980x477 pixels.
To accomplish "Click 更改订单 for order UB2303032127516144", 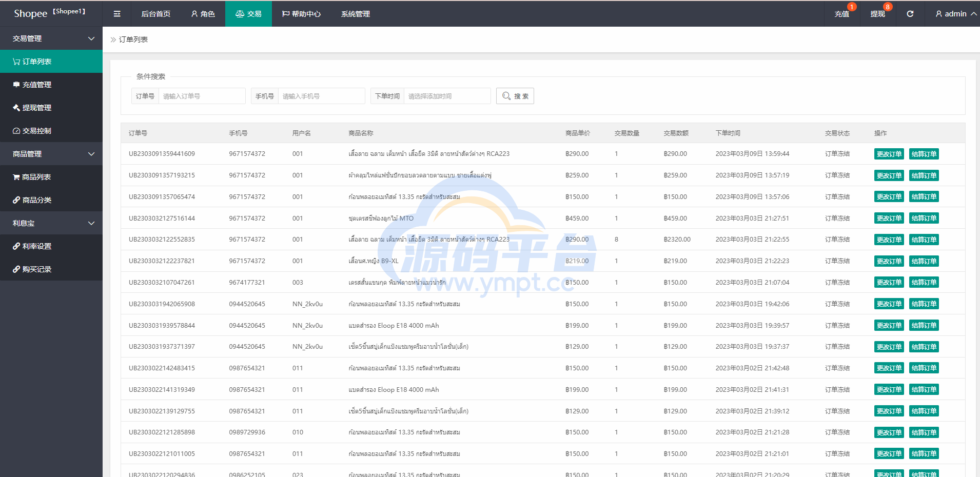I will [889, 218].
